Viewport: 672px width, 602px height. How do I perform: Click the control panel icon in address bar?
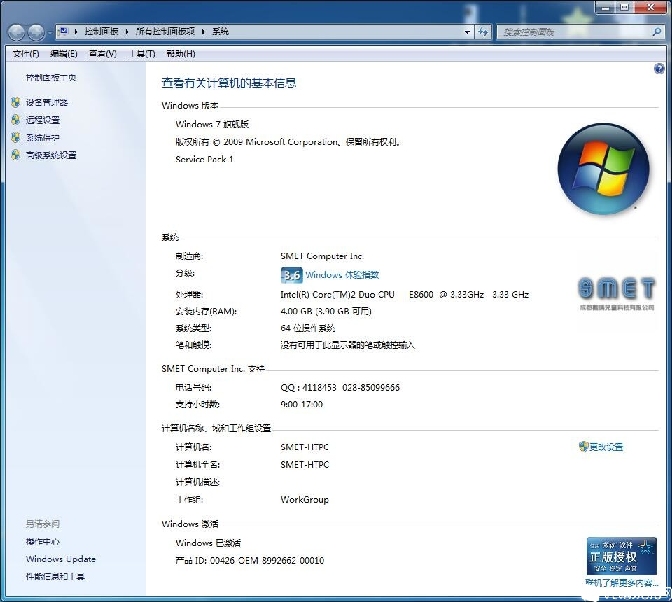pos(63,31)
